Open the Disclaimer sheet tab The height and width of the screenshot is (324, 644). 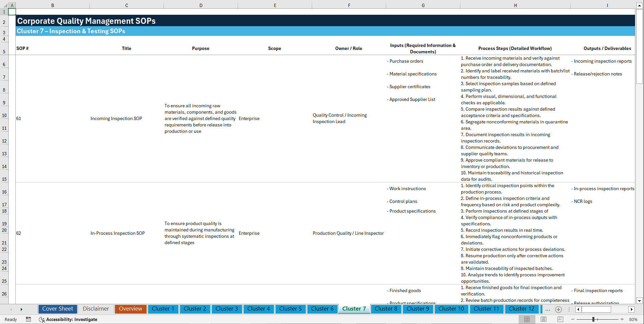coord(96,309)
